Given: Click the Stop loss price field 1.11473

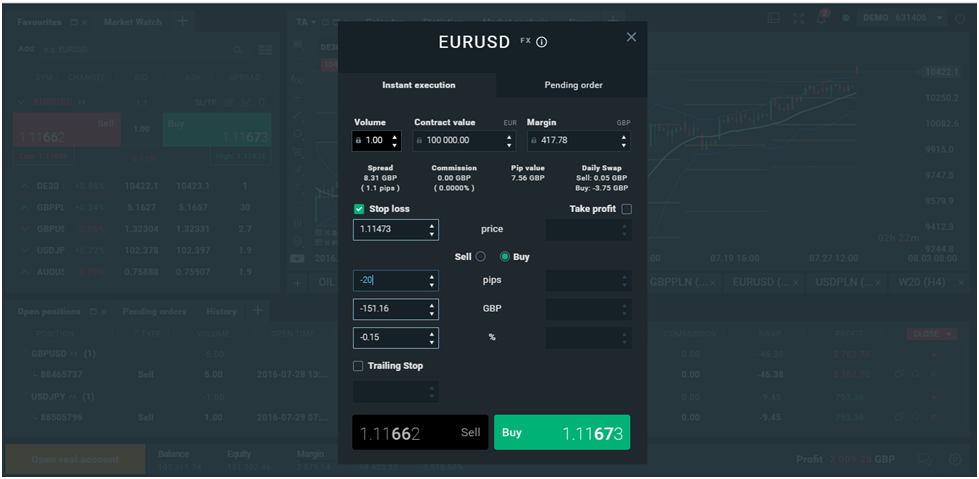Looking at the screenshot, I should 396,229.
